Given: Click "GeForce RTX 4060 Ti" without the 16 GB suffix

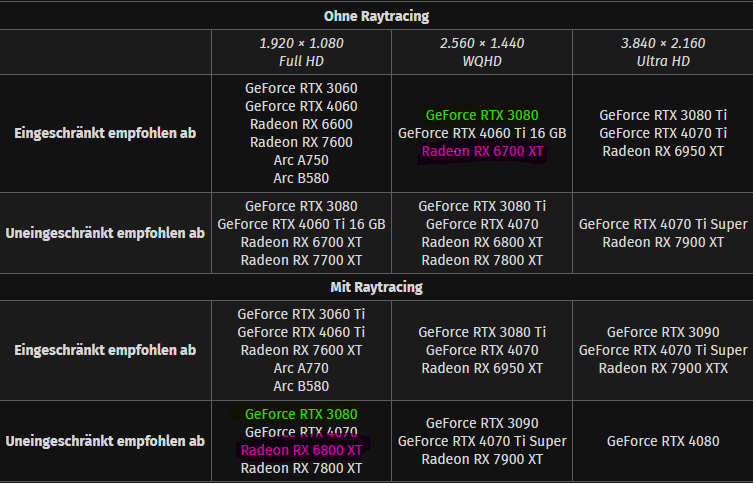Looking at the screenshot, I should point(302,332).
